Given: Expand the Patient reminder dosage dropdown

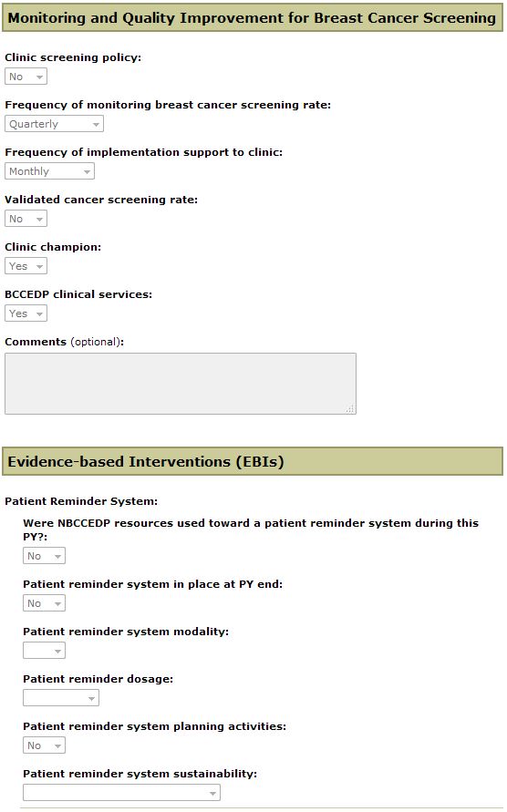Looking at the screenshot, I should tap(61, 698).
